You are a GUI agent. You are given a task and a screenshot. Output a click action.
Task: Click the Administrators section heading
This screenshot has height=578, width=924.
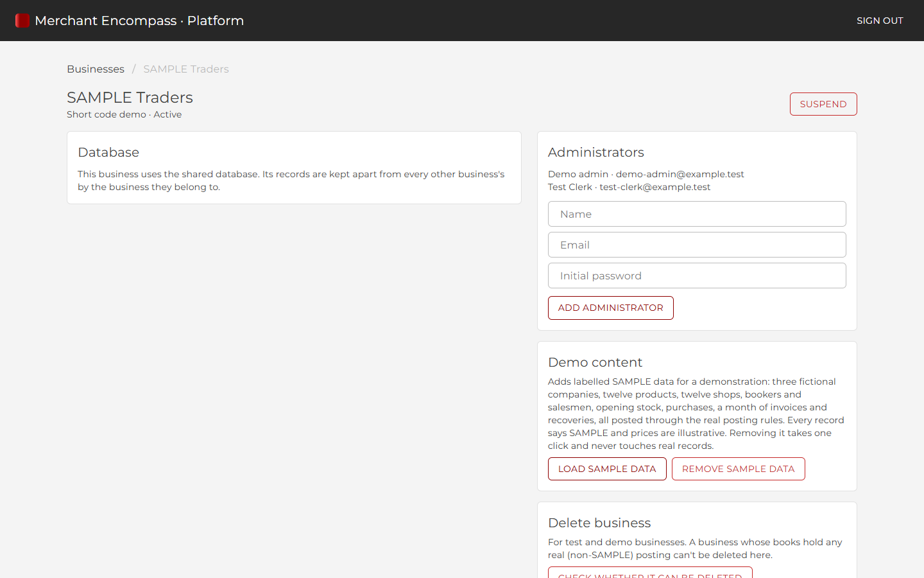point(596,152)
